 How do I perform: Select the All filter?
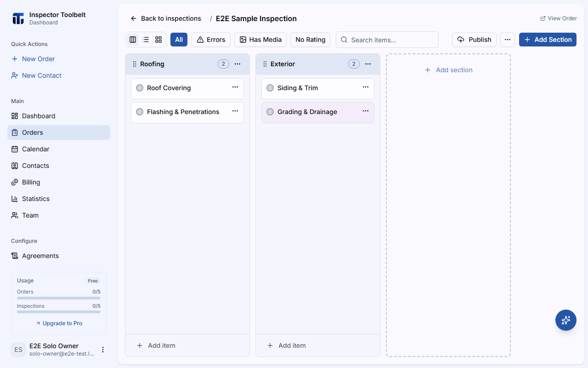(x=179, y=40)
